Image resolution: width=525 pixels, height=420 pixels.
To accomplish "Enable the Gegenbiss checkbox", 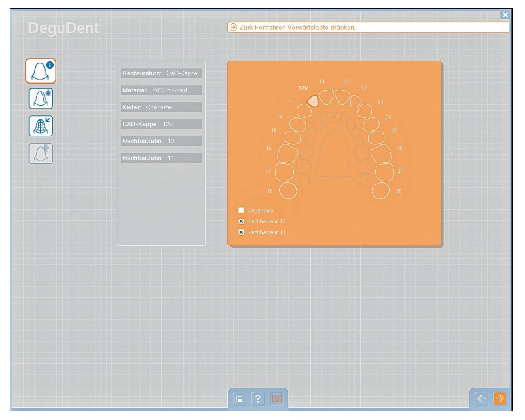I will tap(241, 210).
